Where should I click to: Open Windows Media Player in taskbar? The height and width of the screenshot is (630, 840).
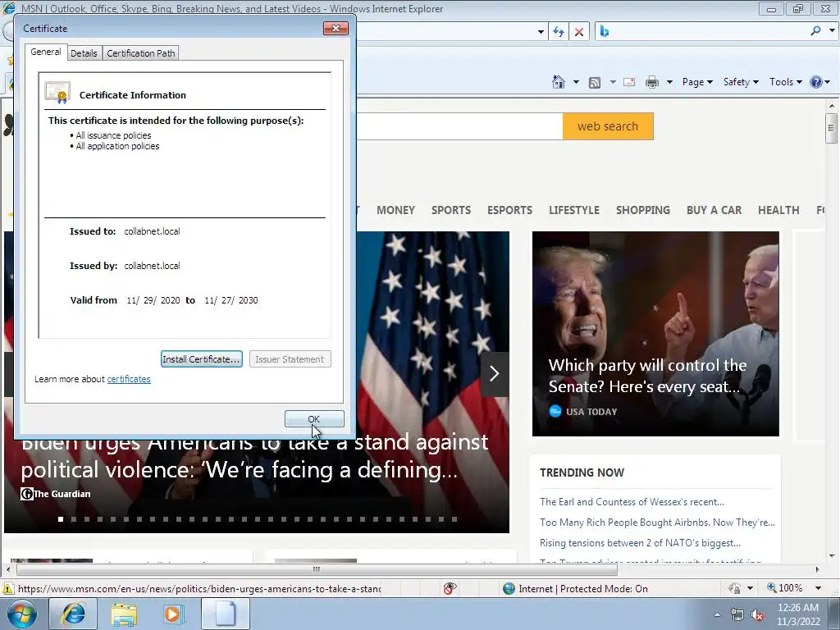click(172, 614)
